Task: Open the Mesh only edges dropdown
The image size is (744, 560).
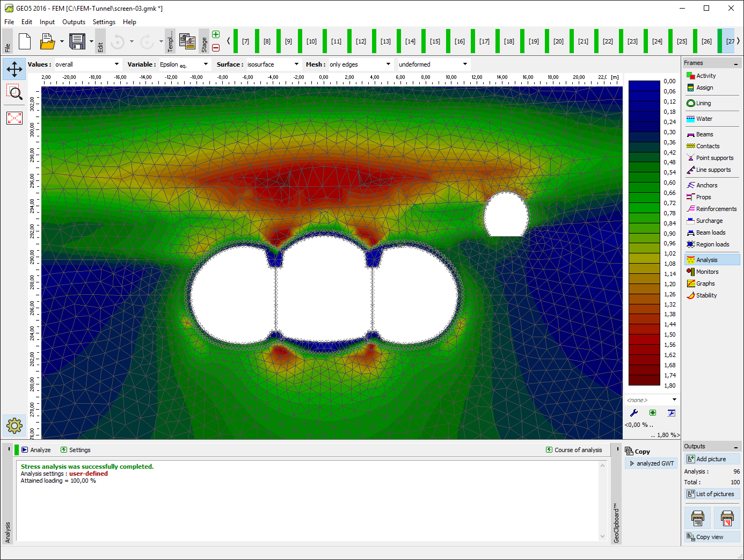Action: tap(360, 64)
